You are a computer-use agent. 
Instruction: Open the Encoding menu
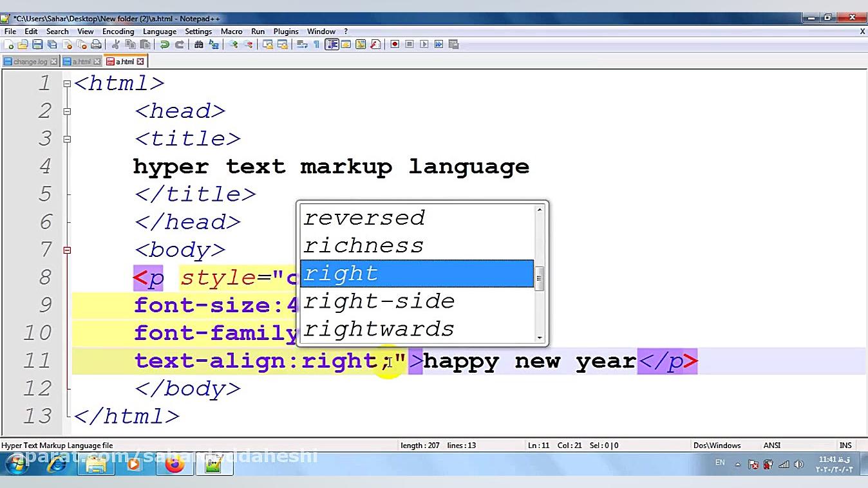pyautogui.click(x=118, y=31)
